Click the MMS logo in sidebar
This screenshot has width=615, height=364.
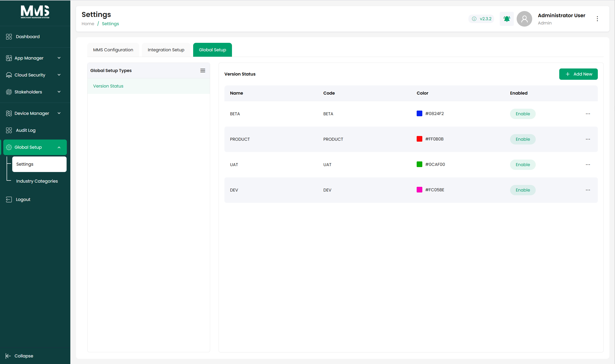point(35,12)
